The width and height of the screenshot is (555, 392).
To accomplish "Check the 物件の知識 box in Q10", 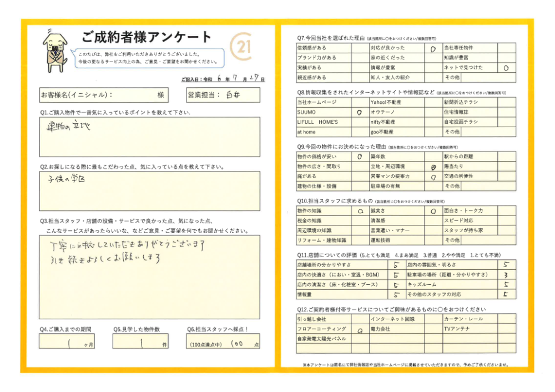I will [x=360, y=212].
